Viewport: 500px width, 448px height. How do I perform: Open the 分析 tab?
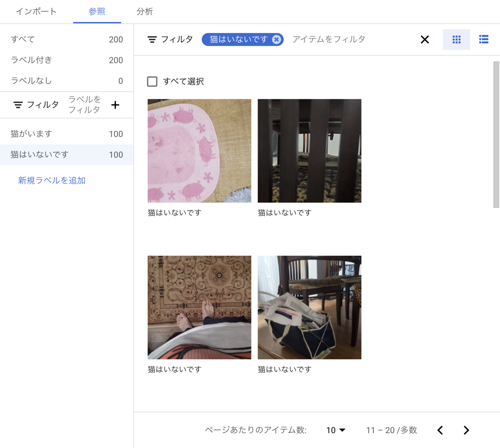pyautogui.click(x=145, y=12)
